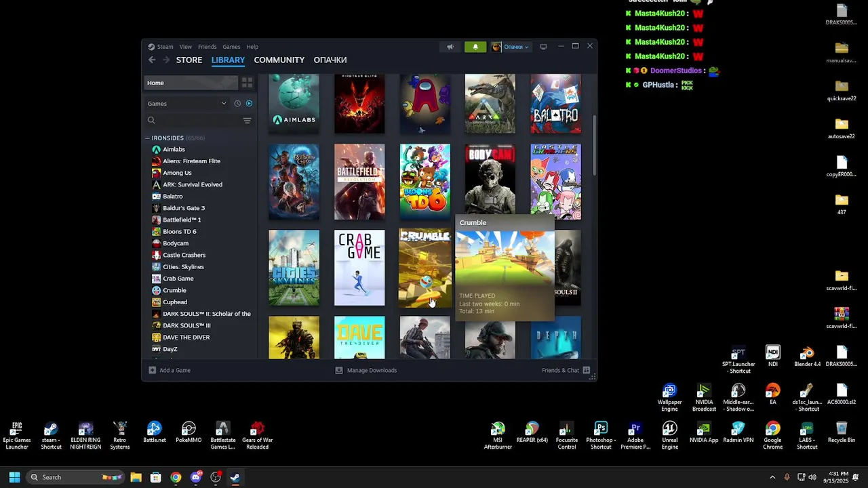Open the Steam announcements megaphone icon
The image size is (868, 488).
pyautogui.click(x=450, y=47)
